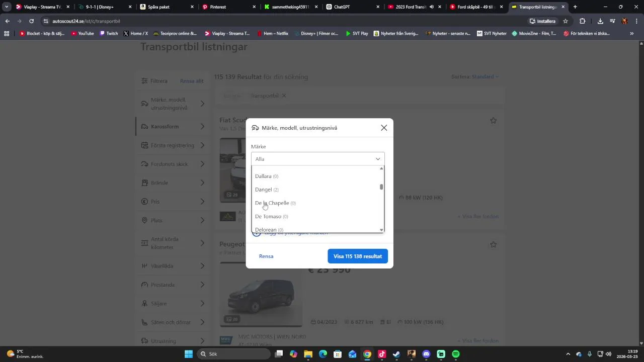Expand the Säljare filter
The height and width of the screenshot is (362, 644).
[x=173, y=304]
